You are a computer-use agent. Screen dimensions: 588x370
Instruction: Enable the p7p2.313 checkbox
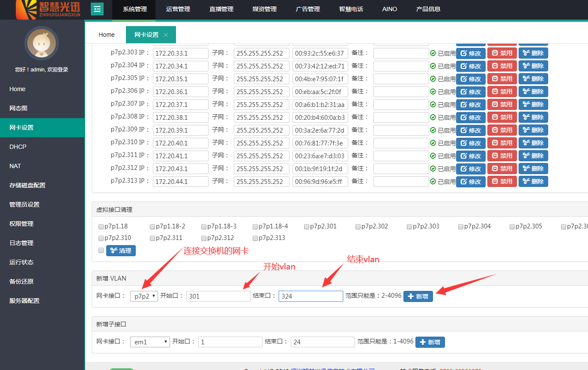[255, 238]
